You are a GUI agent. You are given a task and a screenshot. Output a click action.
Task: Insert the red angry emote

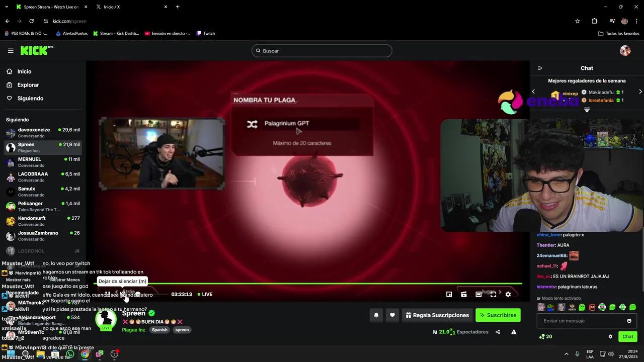(592, 307)
